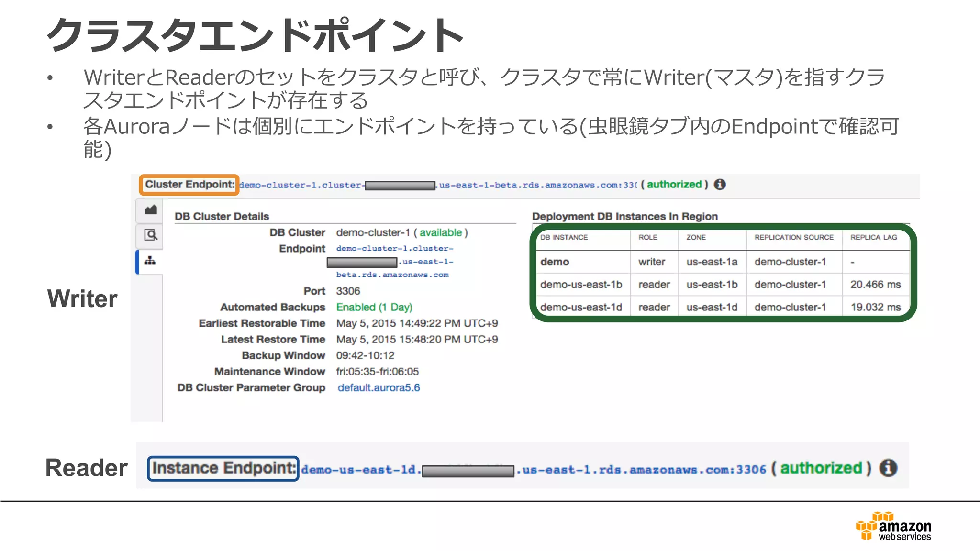
Task: Click the REPLICA LAG column header
Action: 873,238
